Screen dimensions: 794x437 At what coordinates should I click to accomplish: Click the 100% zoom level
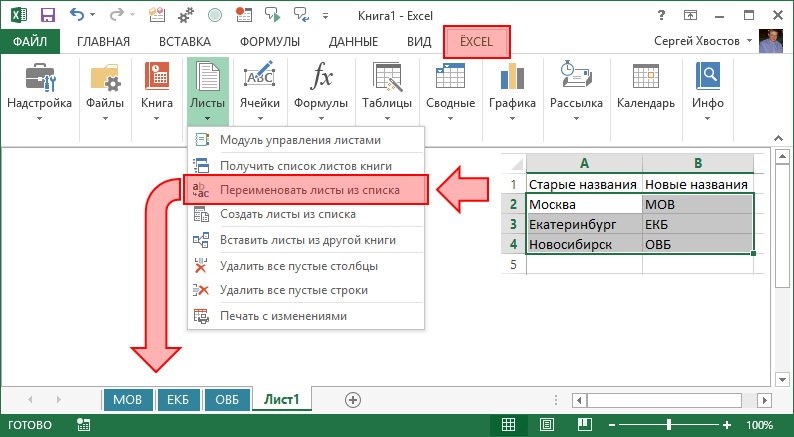759,424
